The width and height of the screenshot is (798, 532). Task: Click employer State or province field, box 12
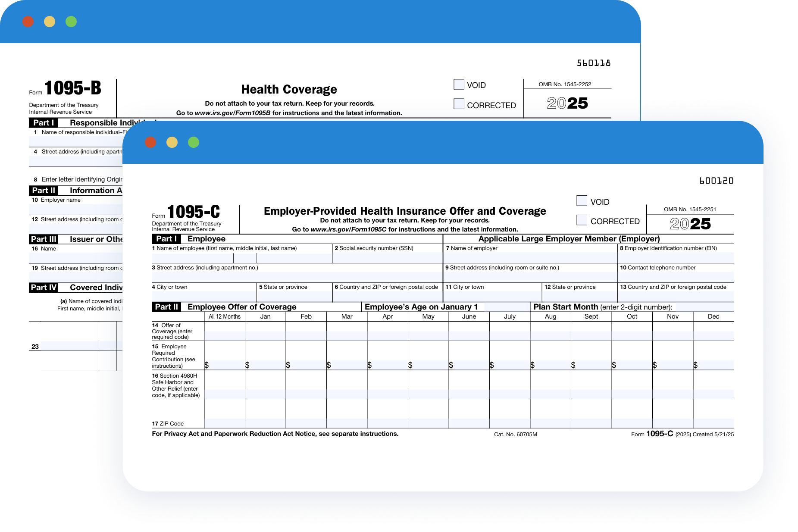[579, 297]
